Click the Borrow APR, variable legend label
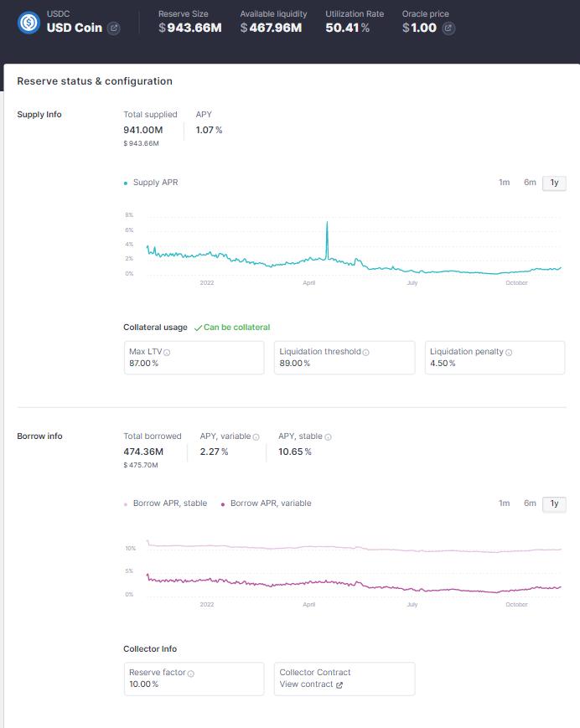580x728 pixels. (270, 503)
